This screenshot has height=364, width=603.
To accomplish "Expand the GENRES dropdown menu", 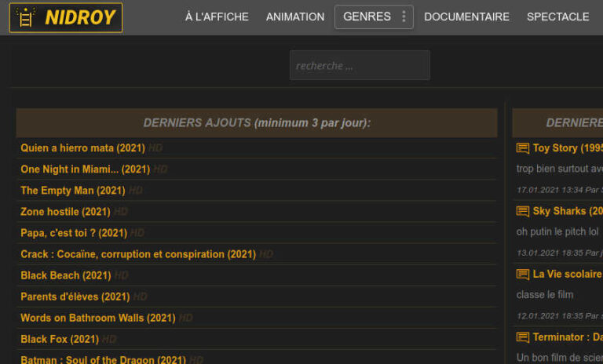I will (x=367, y=16).
